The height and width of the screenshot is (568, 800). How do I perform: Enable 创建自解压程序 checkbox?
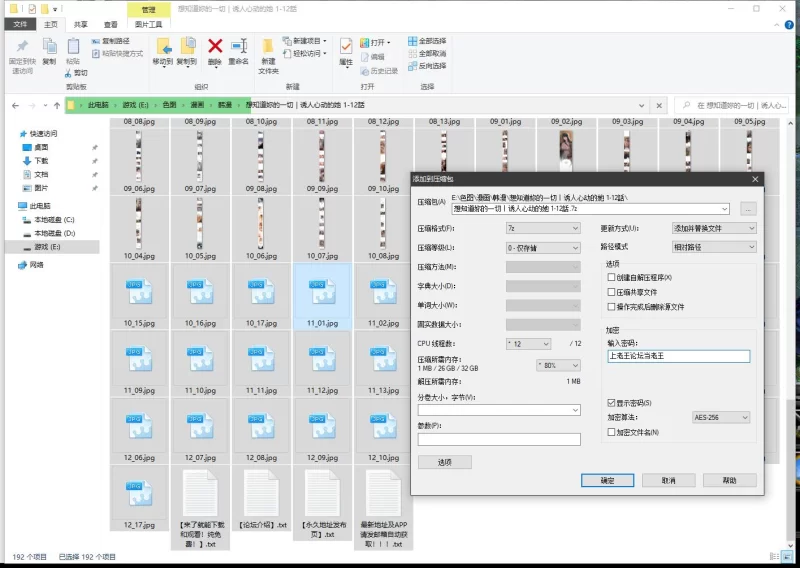point(611,277)
